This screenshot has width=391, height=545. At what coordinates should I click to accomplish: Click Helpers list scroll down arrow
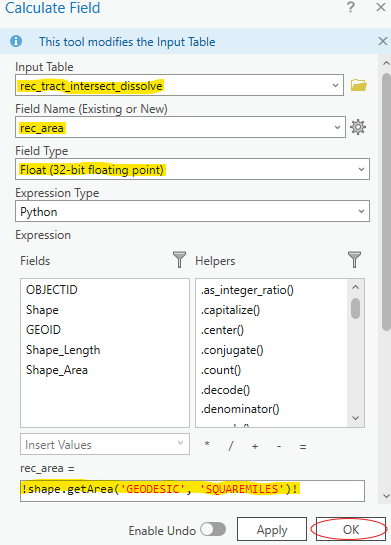click(x=355, y=418)
